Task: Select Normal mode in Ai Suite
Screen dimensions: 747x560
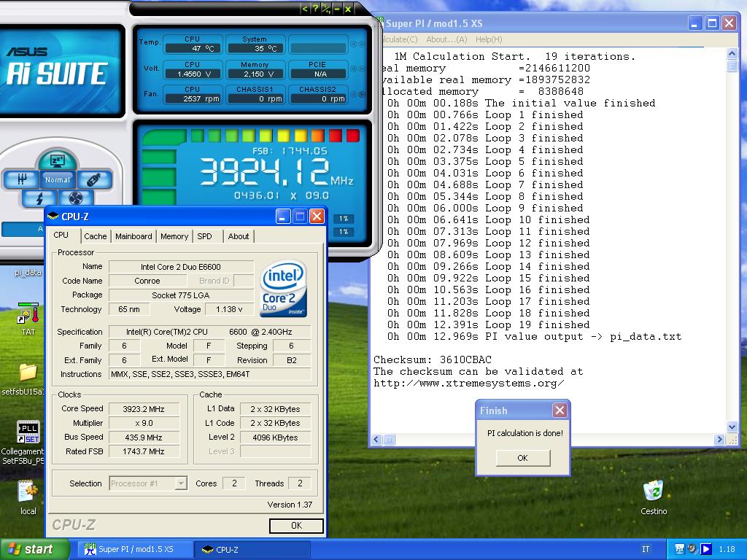Action: 57,179
